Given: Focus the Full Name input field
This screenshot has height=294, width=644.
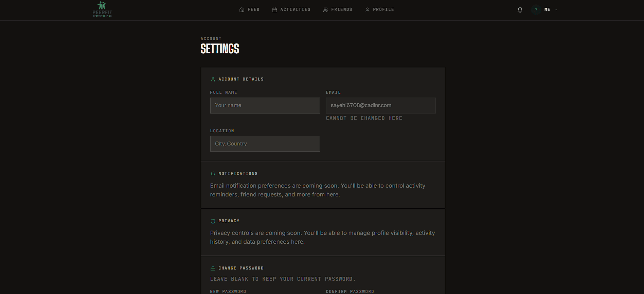Looking at the screenshot, I should tap(265, 105).
